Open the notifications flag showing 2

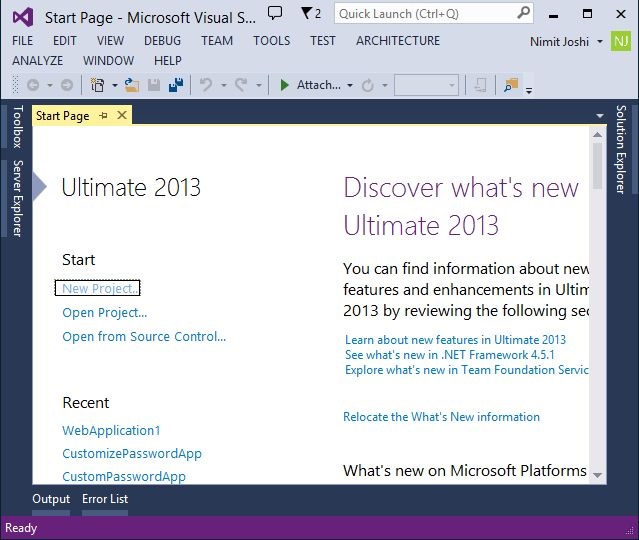point(311,14)
